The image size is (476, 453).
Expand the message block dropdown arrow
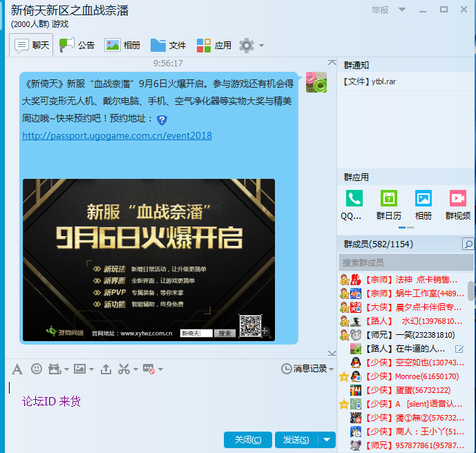pyautogui.click(x=160, y=369)
